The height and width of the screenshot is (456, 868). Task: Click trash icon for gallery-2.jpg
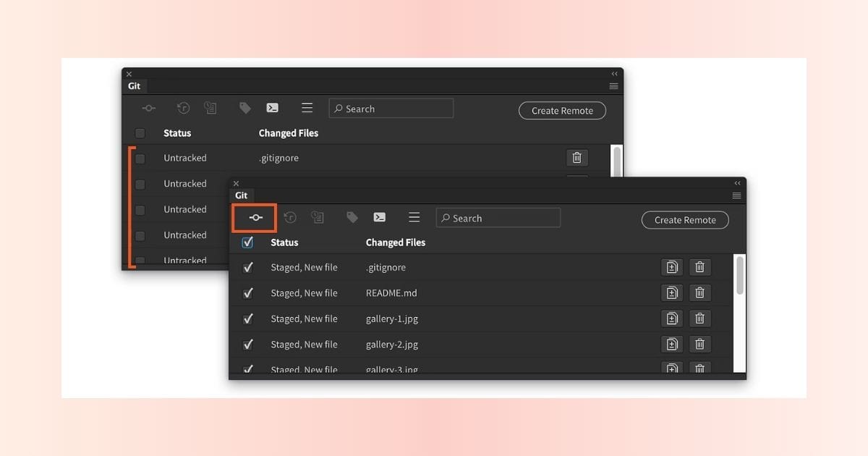click(x=699, y=345)
